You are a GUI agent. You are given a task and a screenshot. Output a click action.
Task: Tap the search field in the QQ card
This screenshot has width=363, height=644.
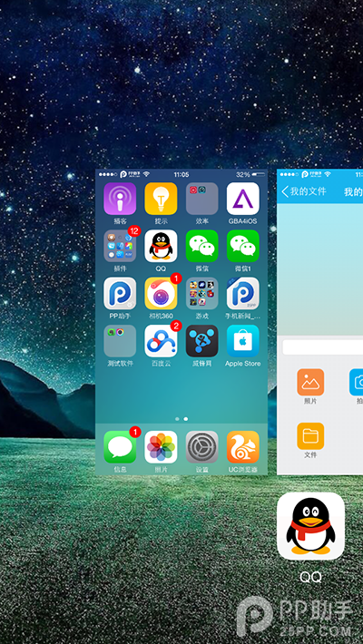pos(323,347)
